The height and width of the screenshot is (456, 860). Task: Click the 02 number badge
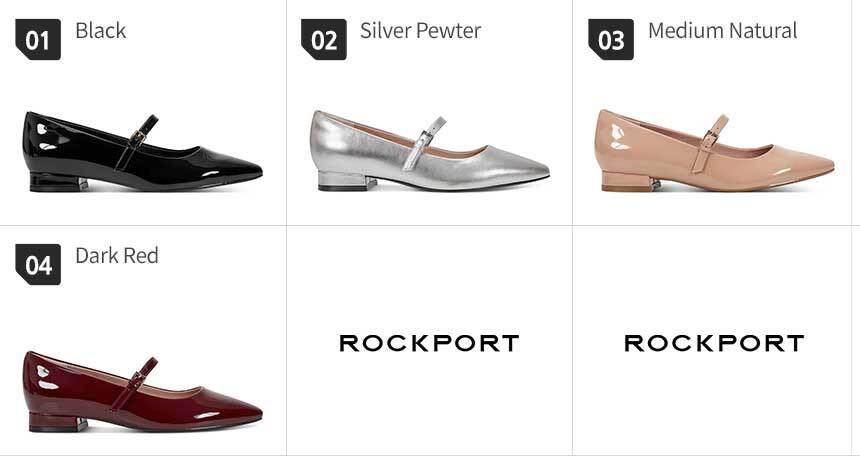point(324,40)
